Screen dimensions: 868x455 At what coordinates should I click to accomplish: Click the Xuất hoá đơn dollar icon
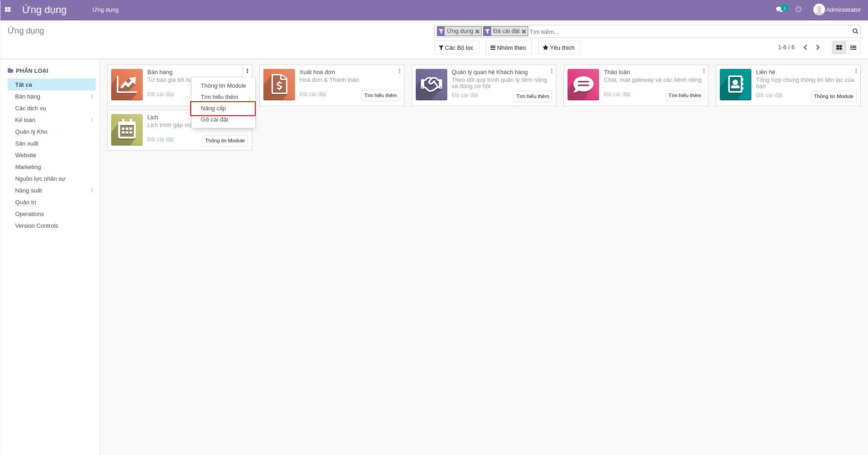pyautogui.click(x=279, y=84)
